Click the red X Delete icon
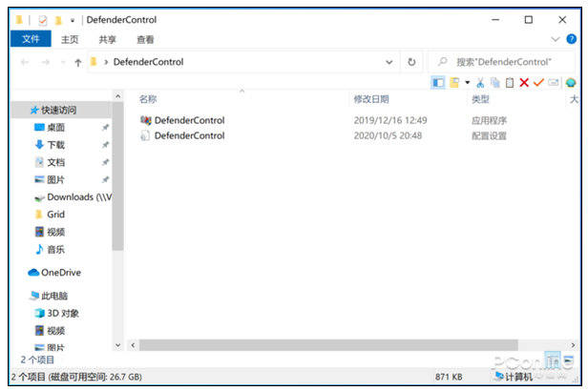Viewport: 588px width, 391px height. [524, 82]
